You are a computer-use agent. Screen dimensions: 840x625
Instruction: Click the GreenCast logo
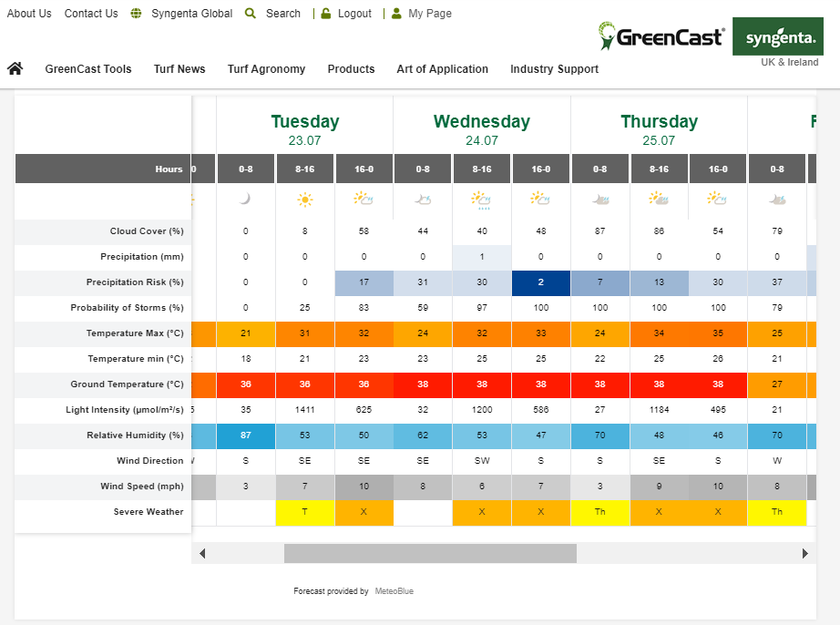pos(661,36)
